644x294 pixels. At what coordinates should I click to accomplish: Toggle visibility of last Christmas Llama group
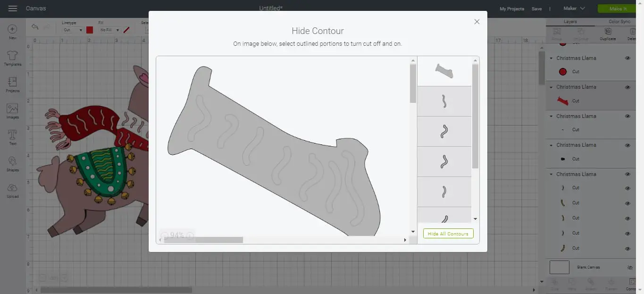point(627,174)
